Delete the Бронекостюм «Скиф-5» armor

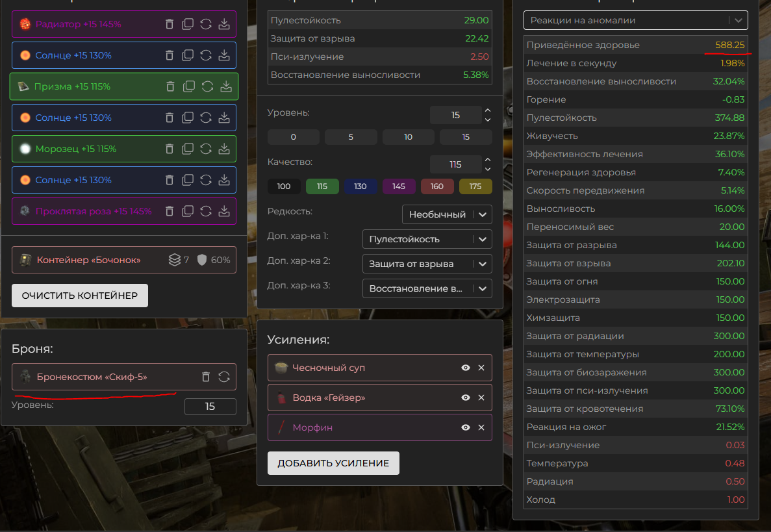pos(206,377)
